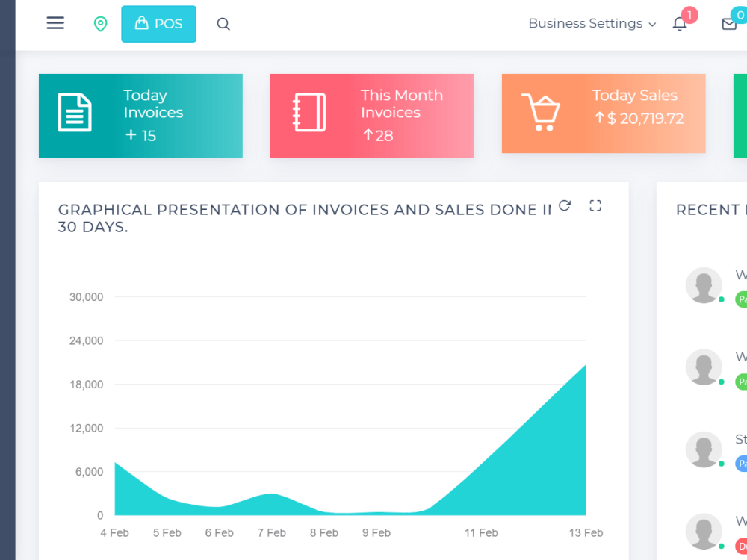Open the Today Sales card

pyautogui.click(x=604, y=113)
